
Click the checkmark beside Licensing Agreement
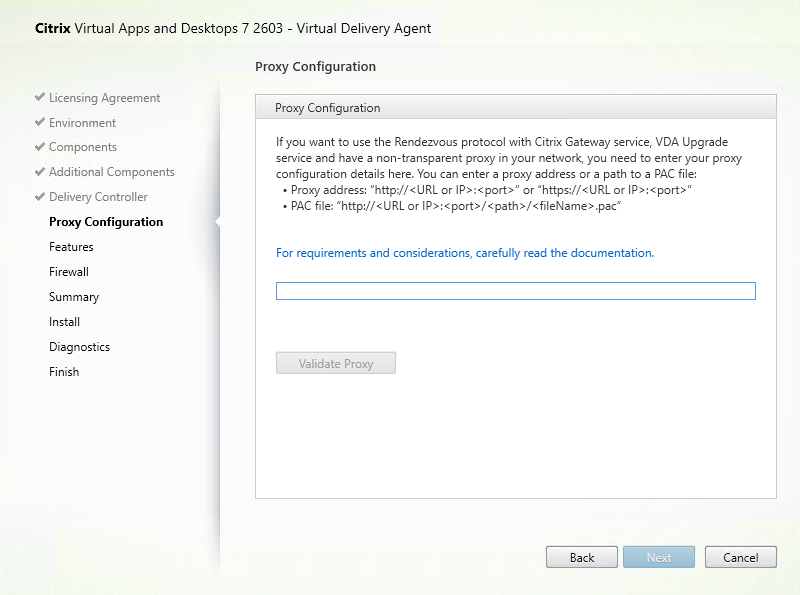[40, 97]
